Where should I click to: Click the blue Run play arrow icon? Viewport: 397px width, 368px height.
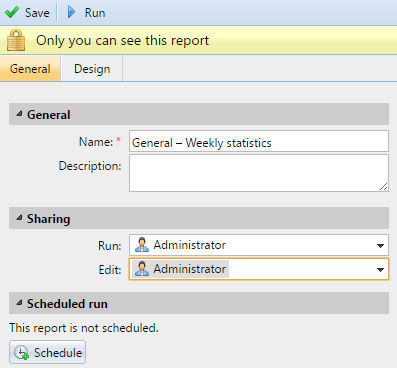[x=71, y=12]
